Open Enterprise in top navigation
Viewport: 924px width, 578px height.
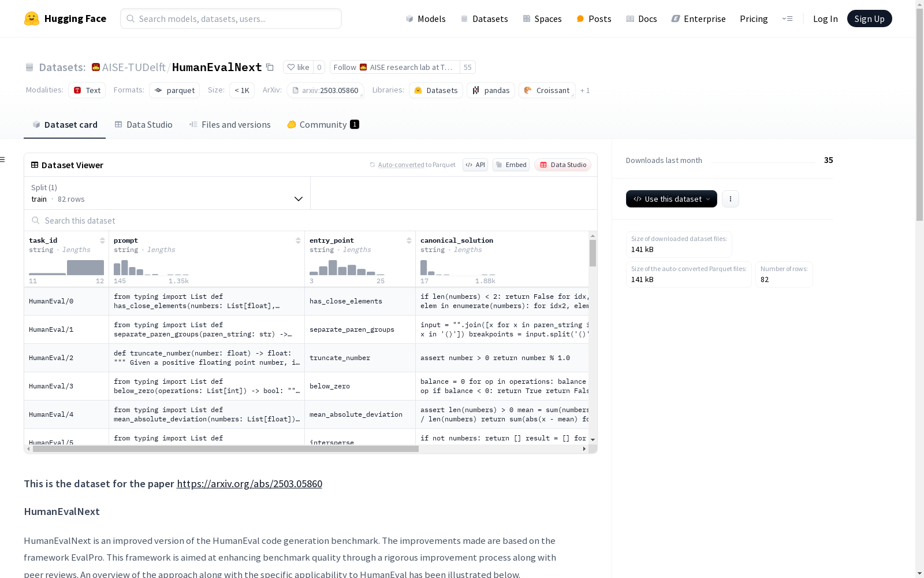click(698, 18)
